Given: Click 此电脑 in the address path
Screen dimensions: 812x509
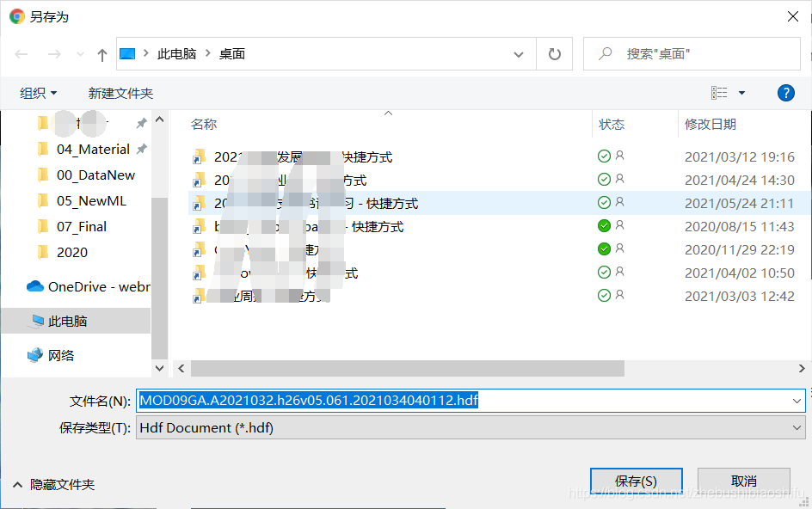Looking at the screenshot, I should tap(176, 54).
